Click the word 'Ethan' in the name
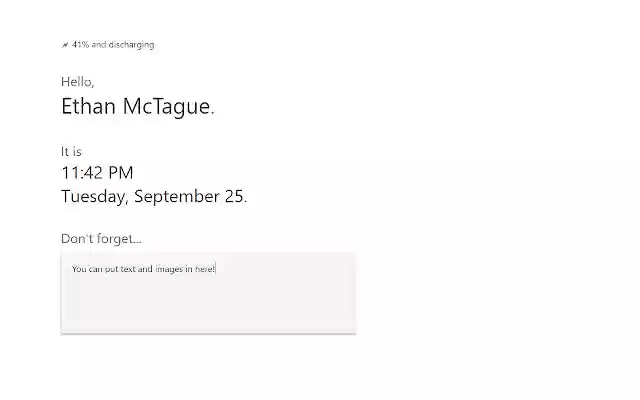The image size is (640, 400). click(89, 107)
